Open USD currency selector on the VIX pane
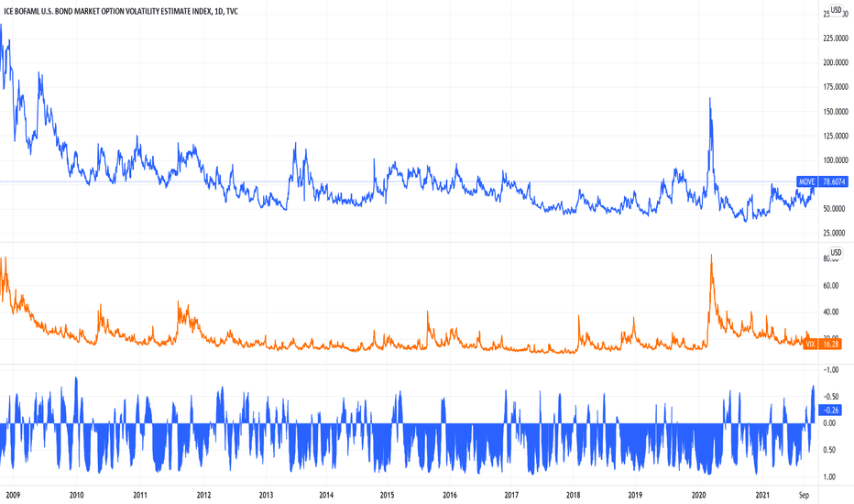The height and width of the screenshot is (504, 854). pos(836,252)
